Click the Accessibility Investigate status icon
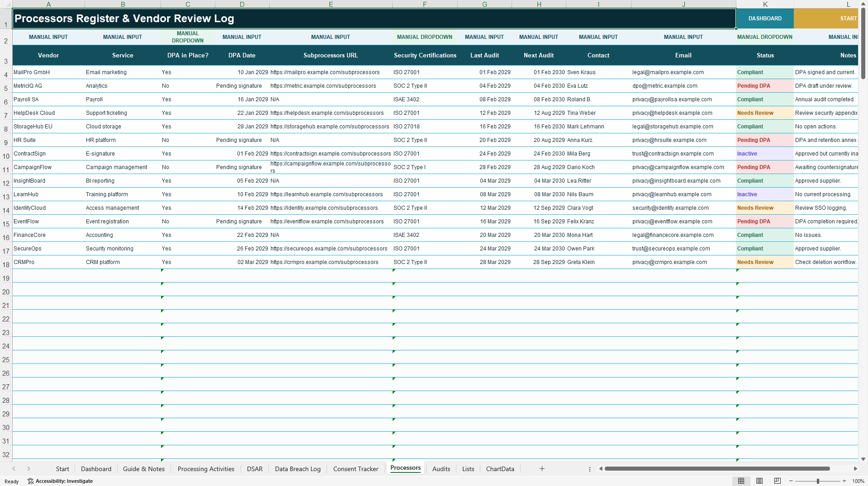Screen dimensions: 868x486 [x=31, y=481]
